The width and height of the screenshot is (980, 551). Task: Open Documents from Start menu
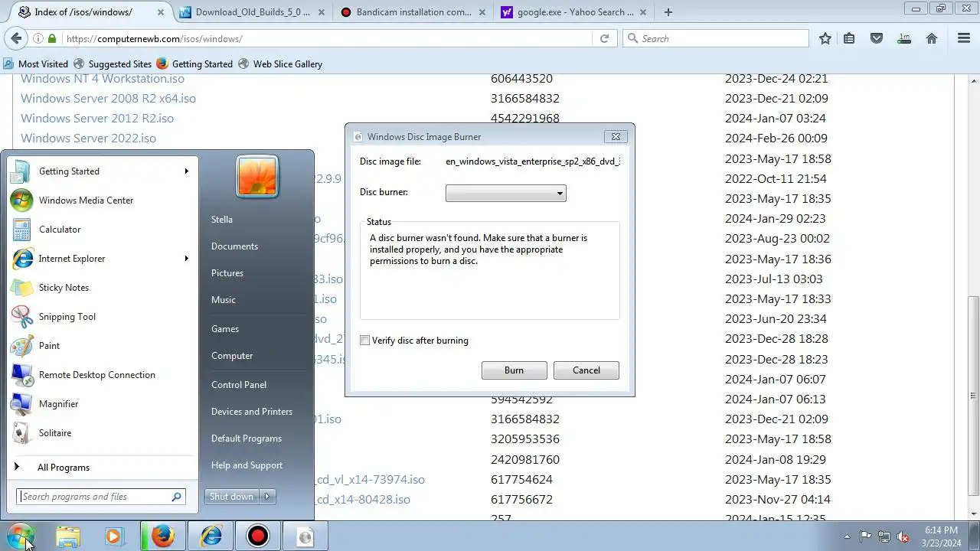coord(234,246)
